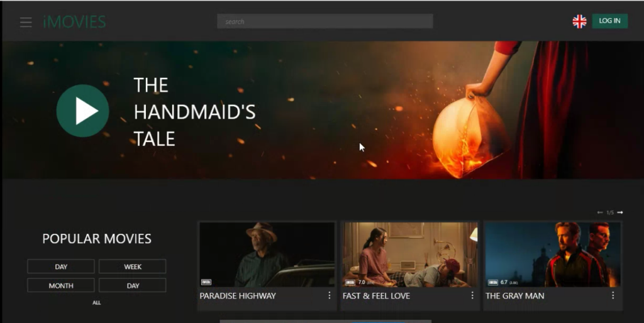This screenshot has height=323, width=644.
Task: Select The Gray Man movie thumbnail
Action: [552, 254]
